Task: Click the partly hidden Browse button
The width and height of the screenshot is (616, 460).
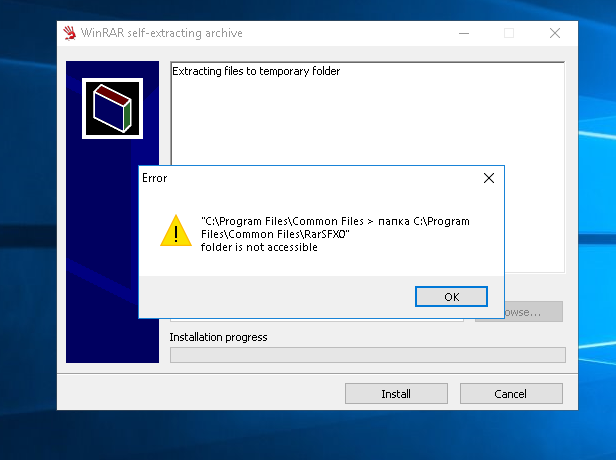Action: [534, 312]
